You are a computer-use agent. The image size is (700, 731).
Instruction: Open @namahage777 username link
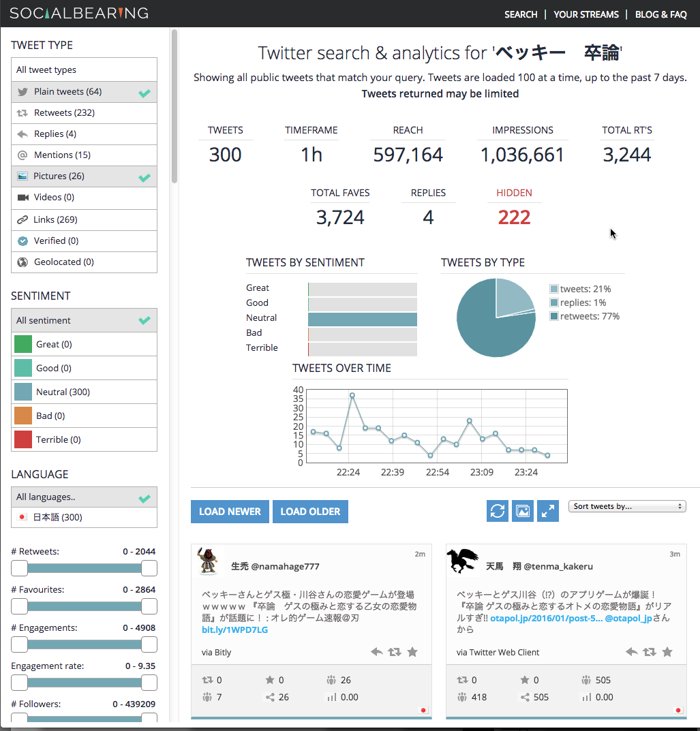(285, 566)
